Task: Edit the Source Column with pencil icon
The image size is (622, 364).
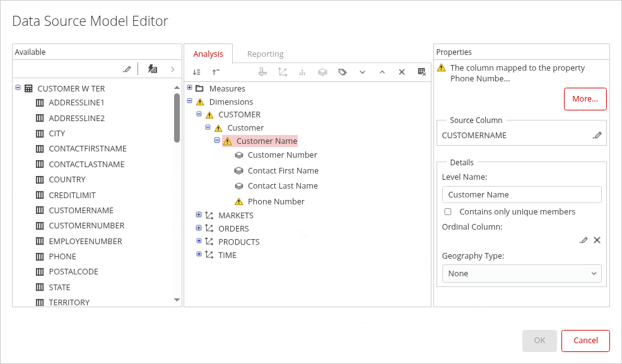Action: (597, 135)
